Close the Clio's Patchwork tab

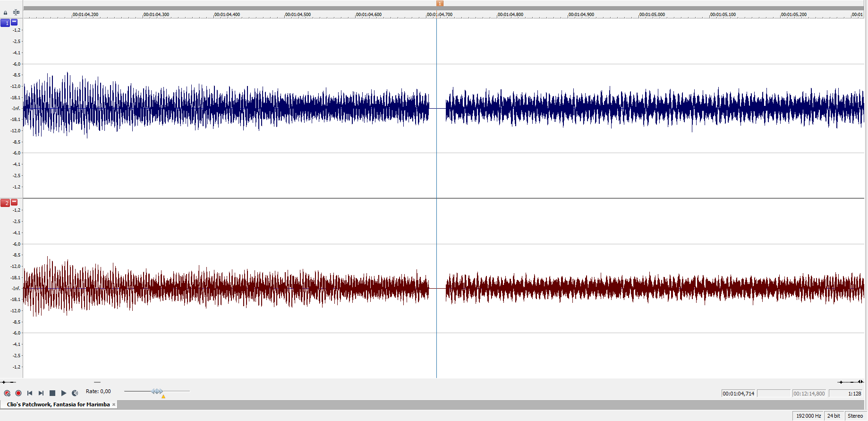pyautogui.click(x=114, y=404)
